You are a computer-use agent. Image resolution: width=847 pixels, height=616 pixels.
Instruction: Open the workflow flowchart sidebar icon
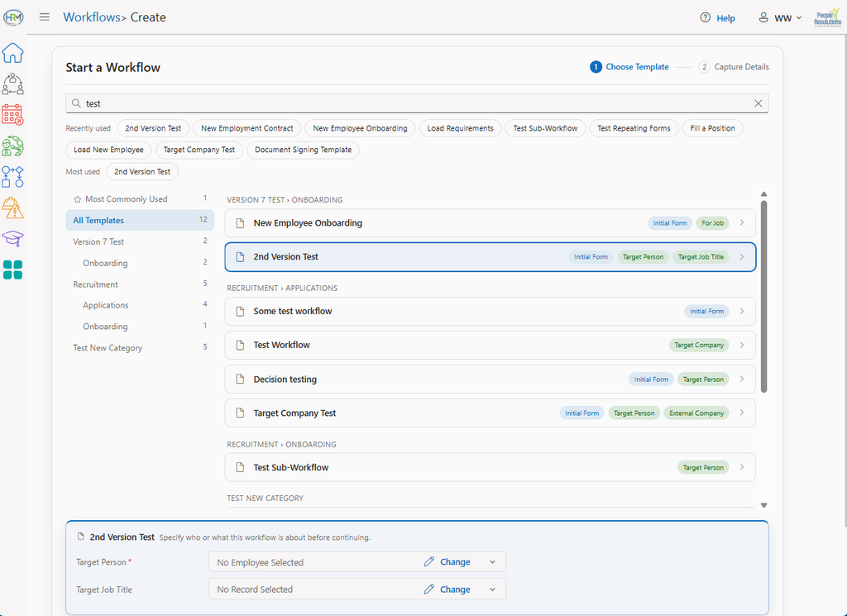pos(12,177)
